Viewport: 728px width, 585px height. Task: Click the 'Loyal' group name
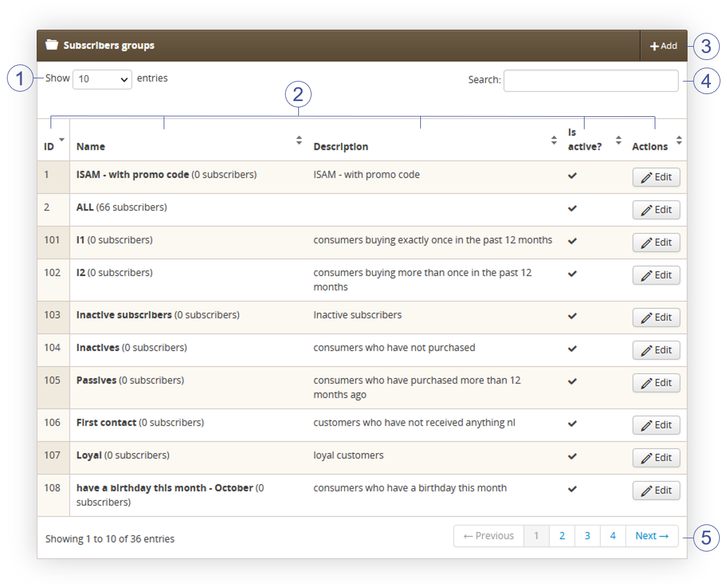coord(89,455)
